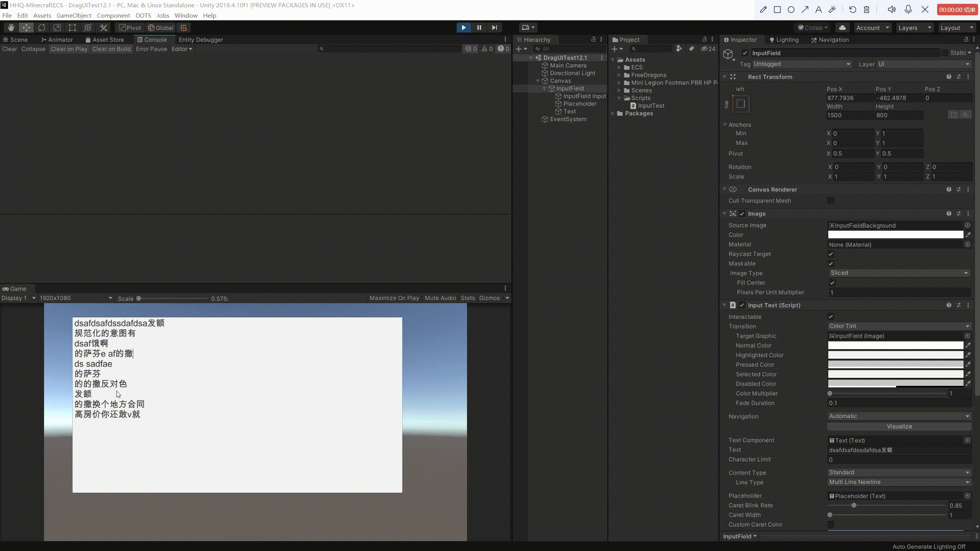
Task: Toggle the speaker audio icon
Action: (x=892, y=10)
